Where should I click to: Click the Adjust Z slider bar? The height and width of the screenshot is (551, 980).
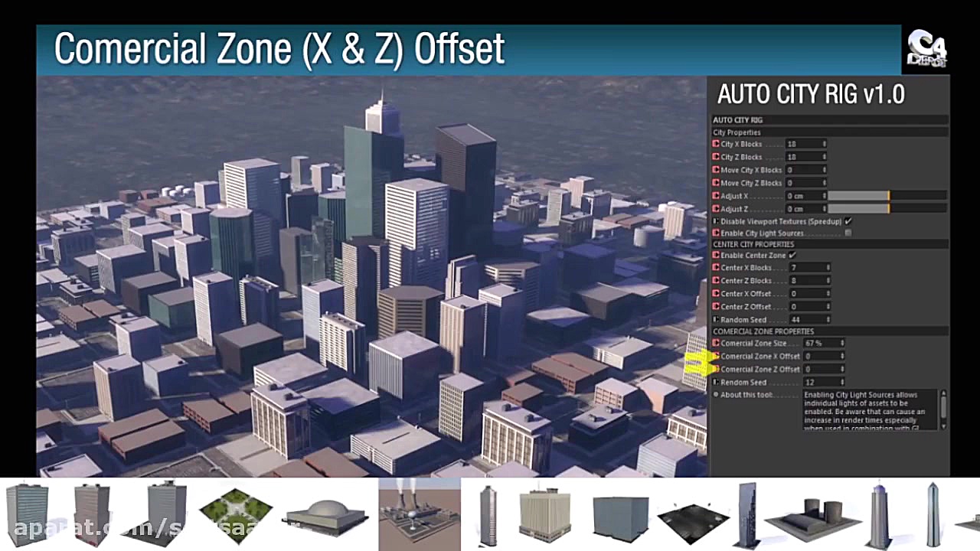[887, 209]
